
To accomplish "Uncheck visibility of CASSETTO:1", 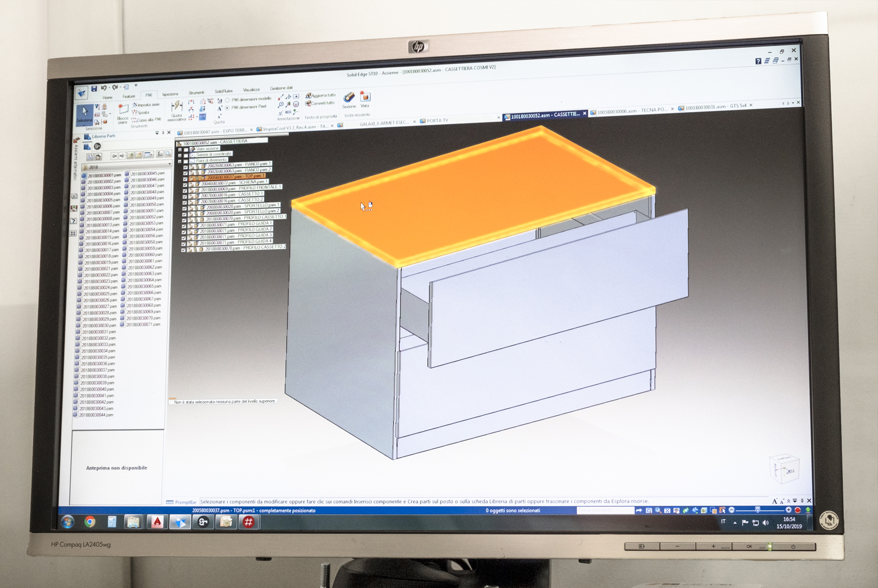I will [x=185, y=197].
